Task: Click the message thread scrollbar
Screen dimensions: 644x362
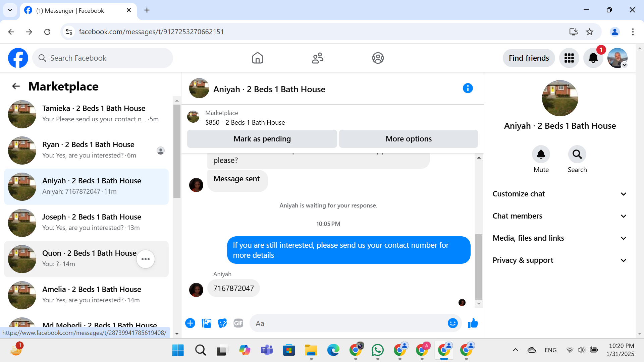Action: tap(479, 267)
